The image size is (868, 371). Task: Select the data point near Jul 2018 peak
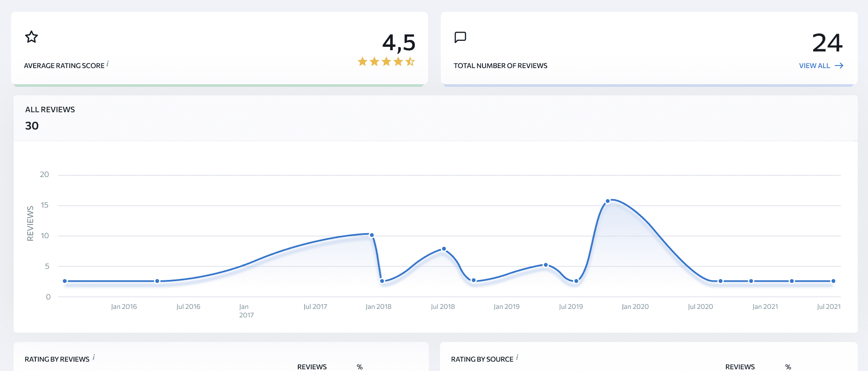444,249
